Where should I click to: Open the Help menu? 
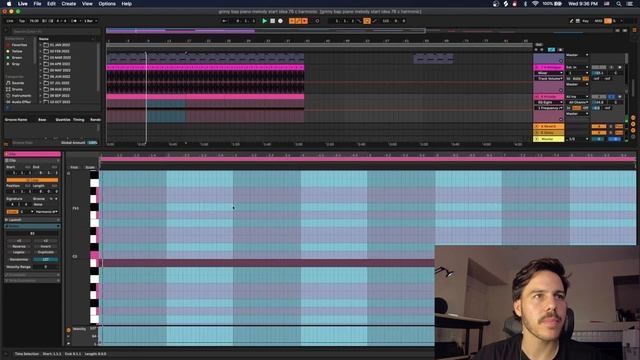(x=127, y=4)
